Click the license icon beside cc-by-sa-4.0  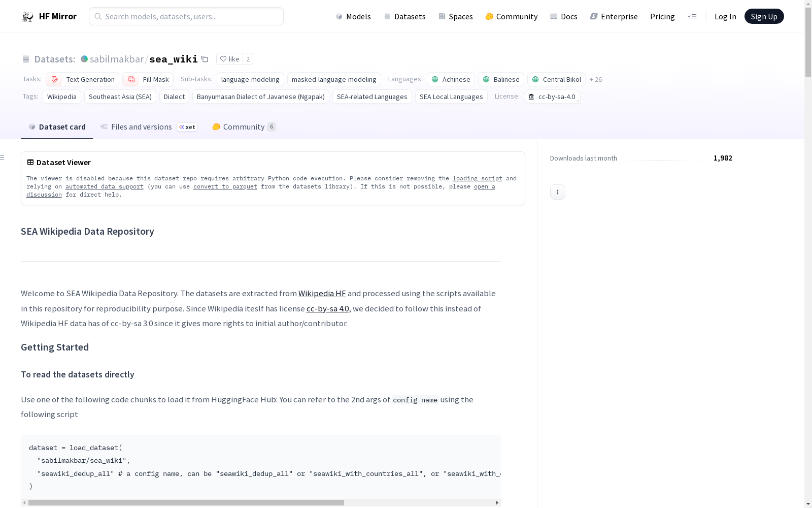(x=531, y=97)
